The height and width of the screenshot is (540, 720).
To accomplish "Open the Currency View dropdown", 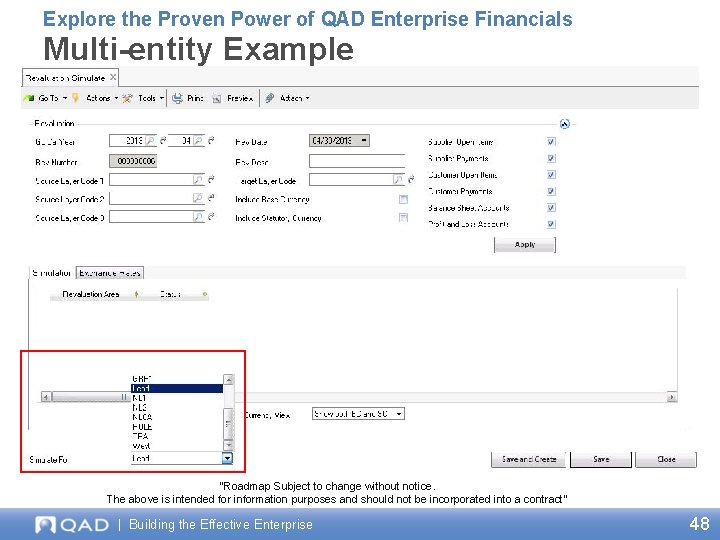I will point(358,414).
